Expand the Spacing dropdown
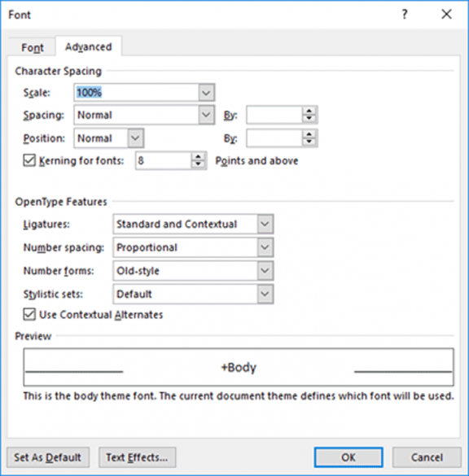The width and height of the screenshot is (469, 476). 206,115
